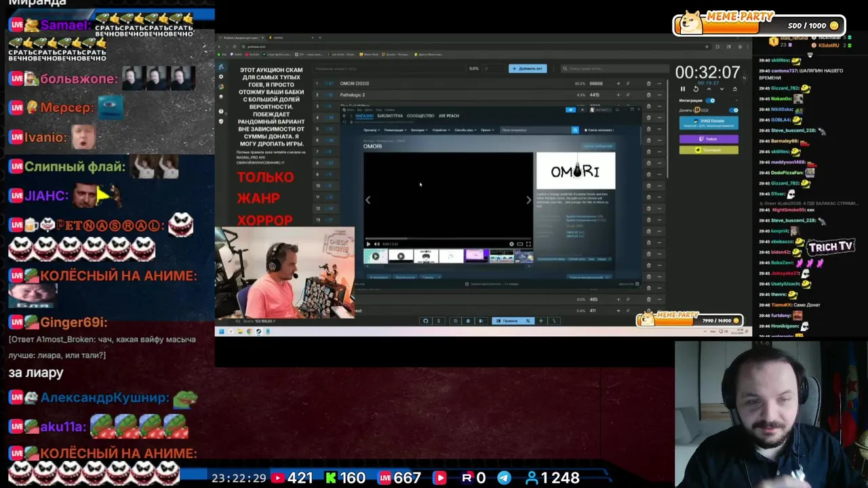Delete the OMORI (2020) lot trash icon
Viewport: 868px width, 488px height.
point(648,83)
